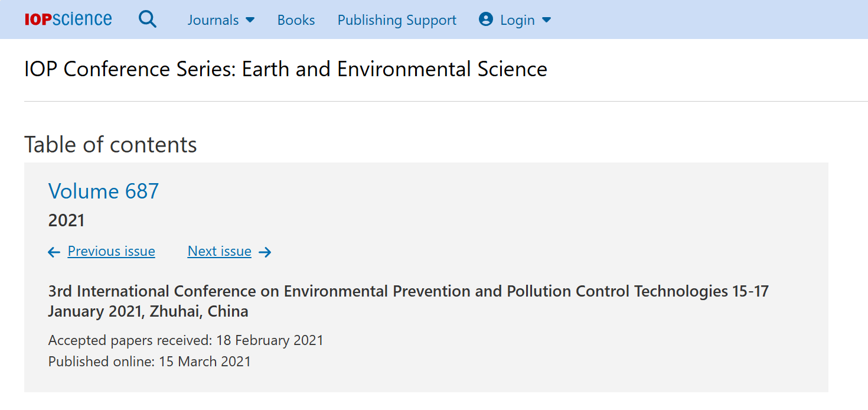Click the user avatar icon beside Login
The width and height of the screenshot is (868, 410).
click(486, 19)
